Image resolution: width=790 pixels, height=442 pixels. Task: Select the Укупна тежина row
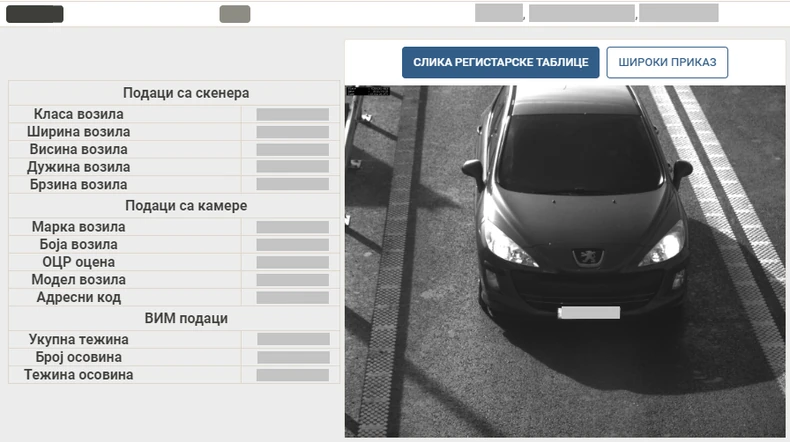click(174, 340)
